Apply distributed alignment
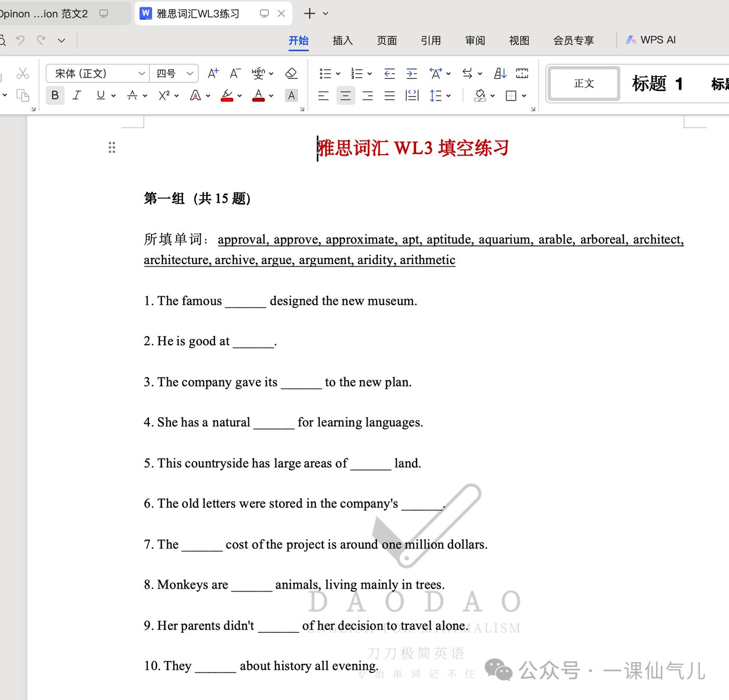Viewport: 729px width, 700px height. [412, 95]
